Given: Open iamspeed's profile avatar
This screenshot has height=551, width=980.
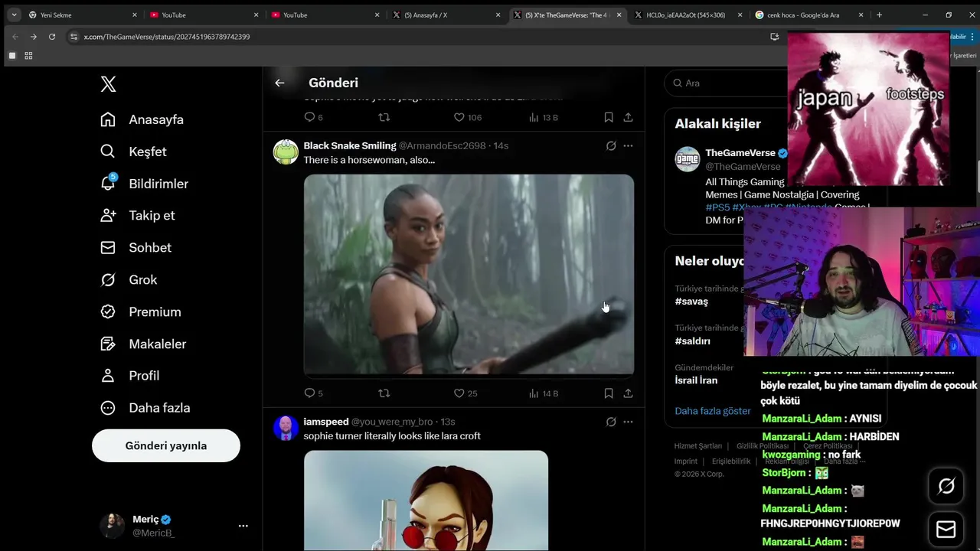Looking at the screenshot, I should 286,429.
